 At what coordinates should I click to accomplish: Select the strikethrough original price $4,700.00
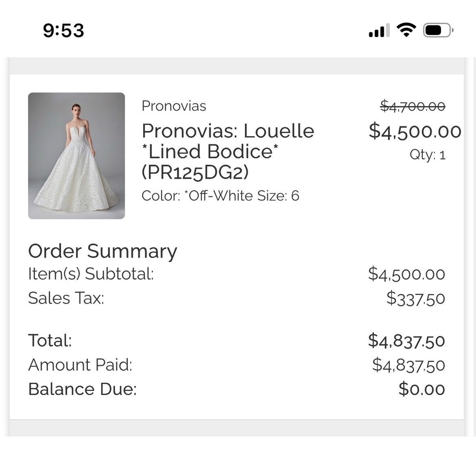(412, 106)
